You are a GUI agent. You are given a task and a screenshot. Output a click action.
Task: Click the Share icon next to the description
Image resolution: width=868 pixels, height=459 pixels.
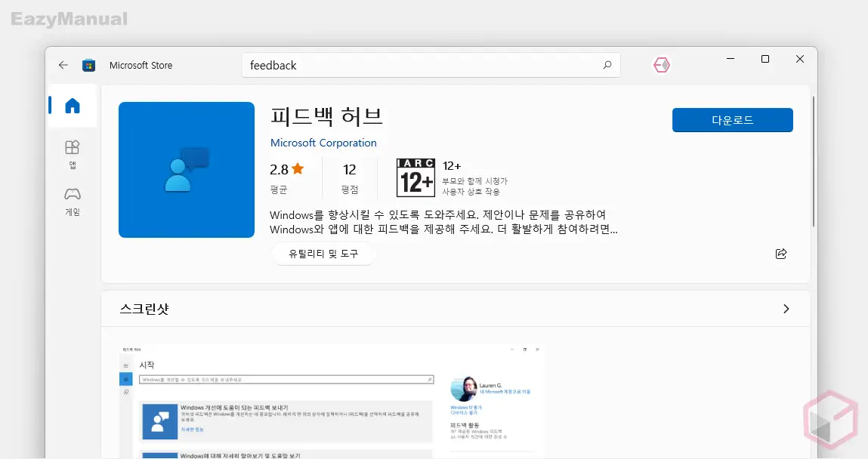pos(781,254)
